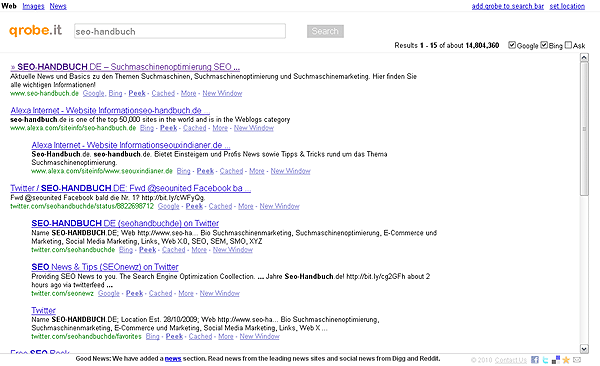Click Peek for alexa.com/siteinfo/seo-handbuch.de
The width and height of the screenshot is (600, 366).
pos(168,128)
